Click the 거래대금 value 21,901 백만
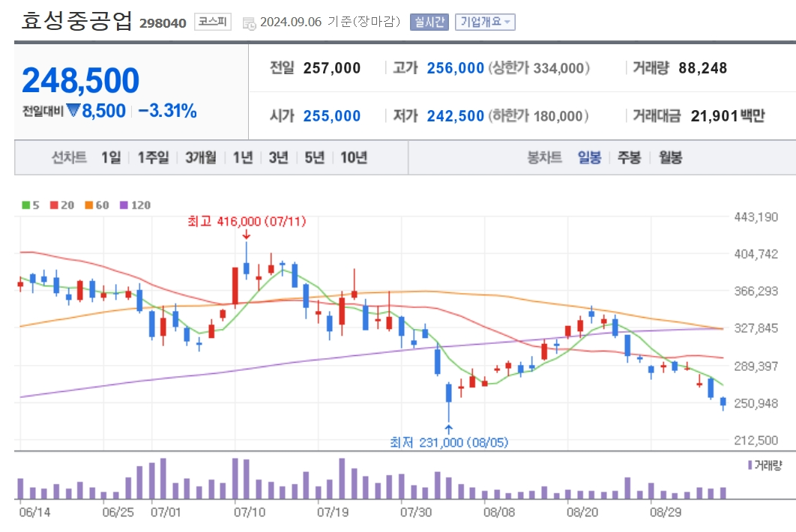The height and width of the screenshot is (532, 796). 728,115
